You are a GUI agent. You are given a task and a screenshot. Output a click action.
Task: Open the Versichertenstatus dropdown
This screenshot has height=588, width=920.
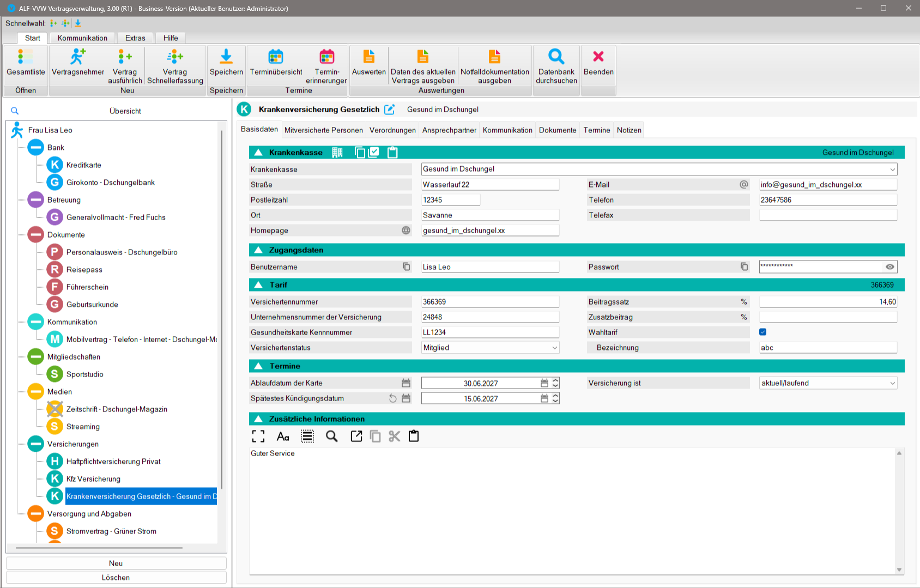(554, 348)
